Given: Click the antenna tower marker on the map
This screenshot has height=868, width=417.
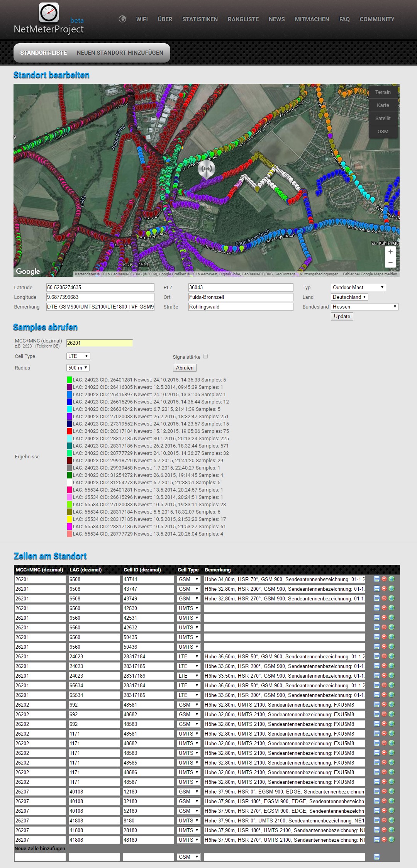Looking at the screenshot, I should point(207,169).
